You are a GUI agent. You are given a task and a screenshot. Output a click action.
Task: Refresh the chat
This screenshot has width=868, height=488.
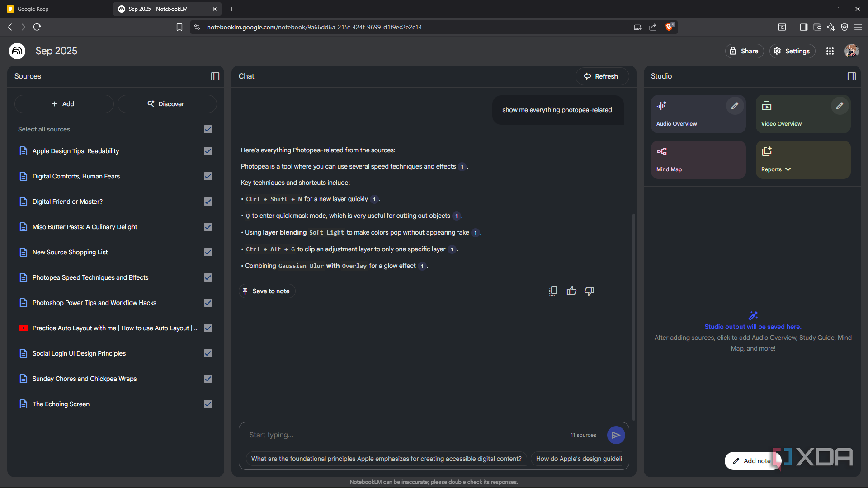[602, 76]
